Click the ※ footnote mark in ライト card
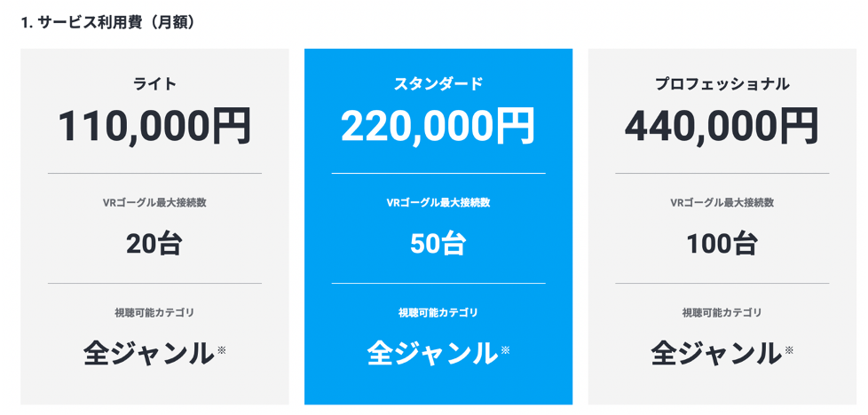 pos(221,349)
